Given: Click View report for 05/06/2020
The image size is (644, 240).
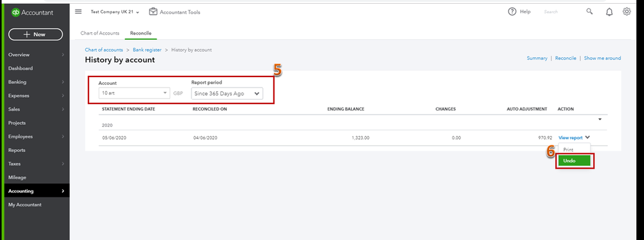Looking at the screenshot, I should point(571,138).
